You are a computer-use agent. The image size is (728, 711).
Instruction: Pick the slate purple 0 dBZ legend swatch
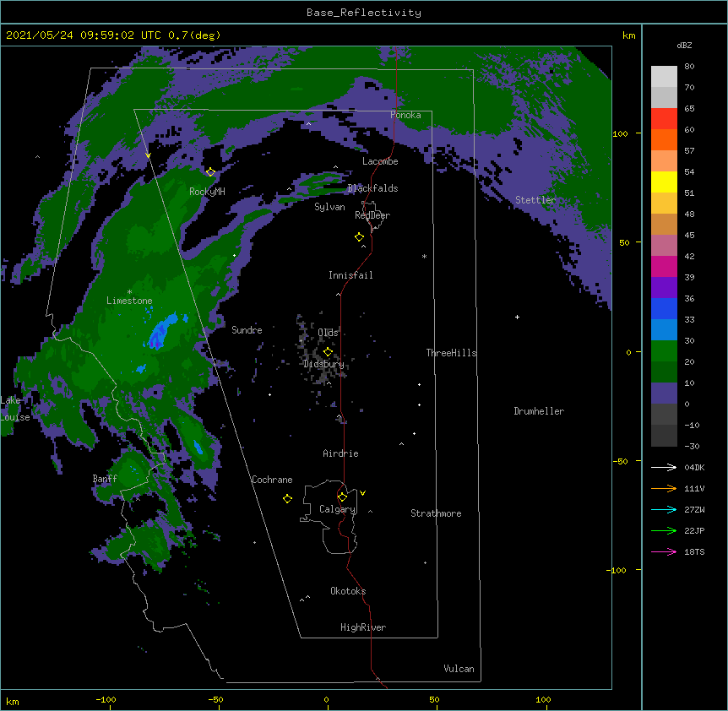point(664,393)
